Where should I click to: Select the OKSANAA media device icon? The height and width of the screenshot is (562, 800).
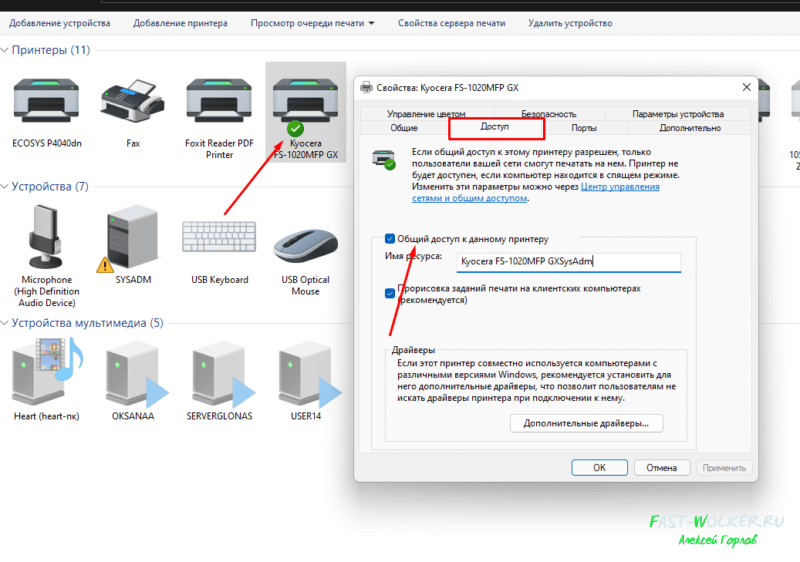[x=135, y=375]
